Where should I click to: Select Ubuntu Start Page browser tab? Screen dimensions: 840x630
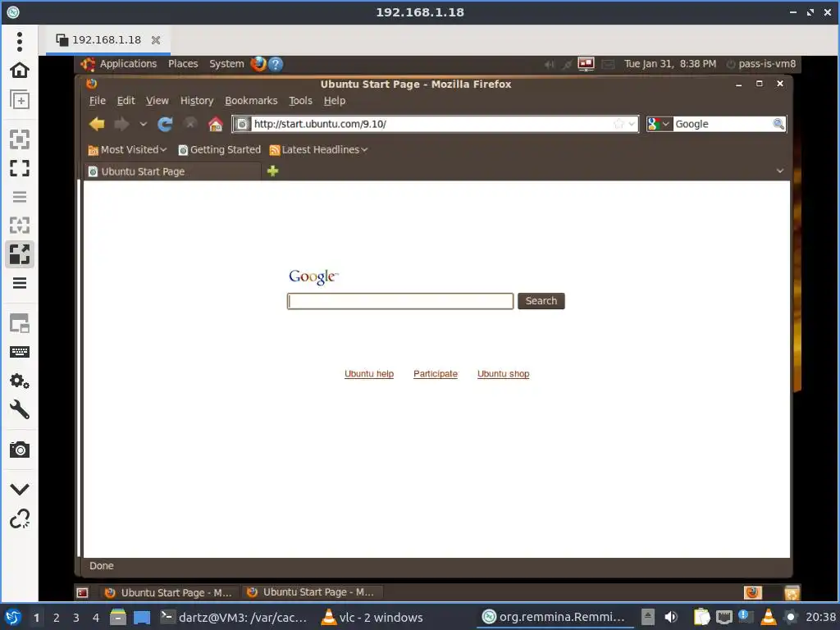click(x=173, y=171)
